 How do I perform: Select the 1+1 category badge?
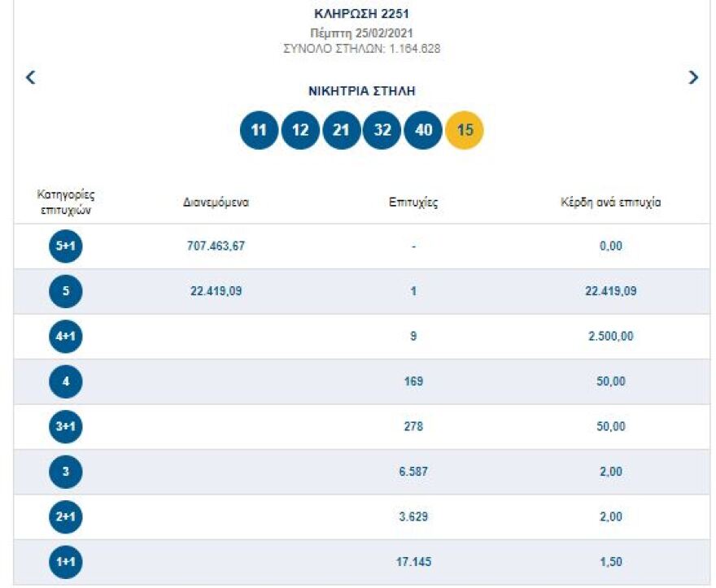click(x=66, y=562)
